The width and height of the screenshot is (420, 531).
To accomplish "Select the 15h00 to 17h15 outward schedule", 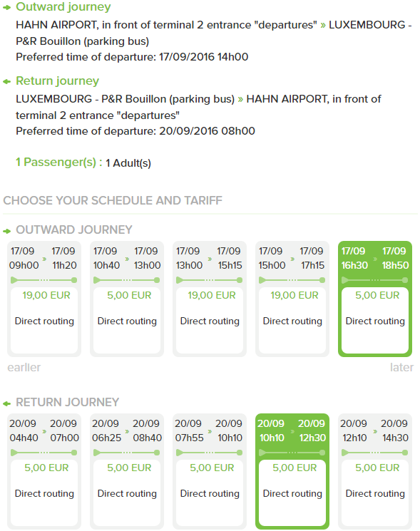I will [x=292, y=299].
